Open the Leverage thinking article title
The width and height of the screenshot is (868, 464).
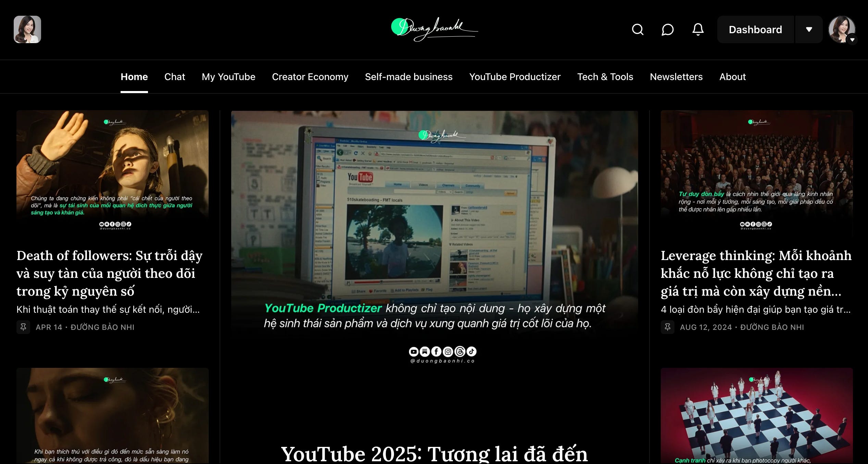[756, 273]
